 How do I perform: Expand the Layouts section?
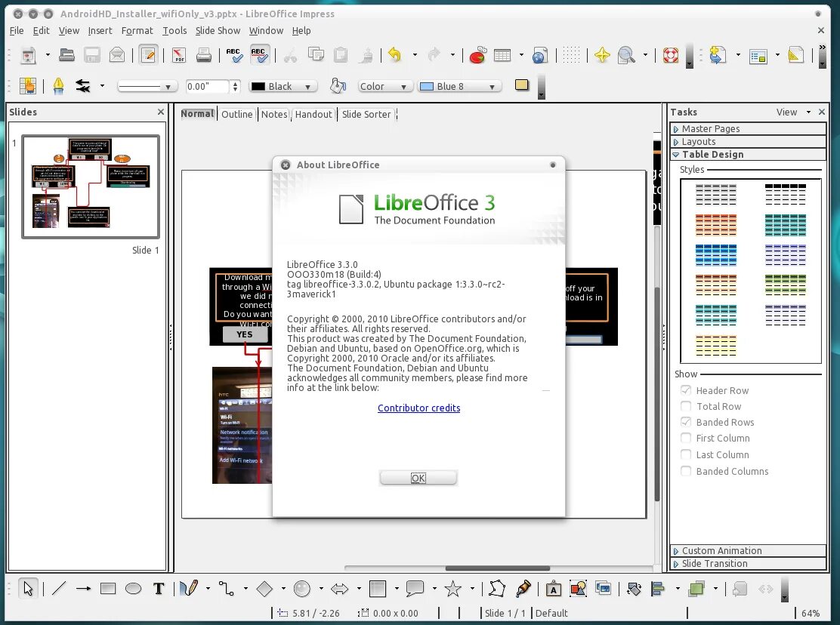748,141
